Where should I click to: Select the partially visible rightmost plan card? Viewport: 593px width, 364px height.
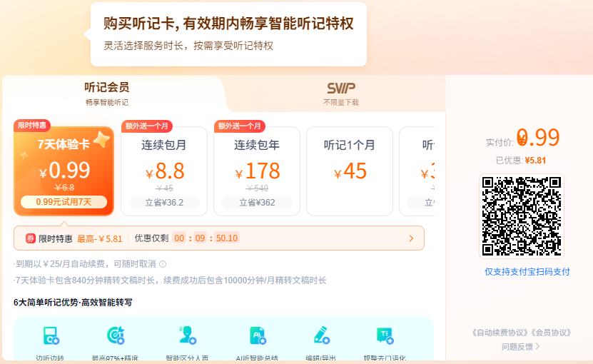click(417, 171)
